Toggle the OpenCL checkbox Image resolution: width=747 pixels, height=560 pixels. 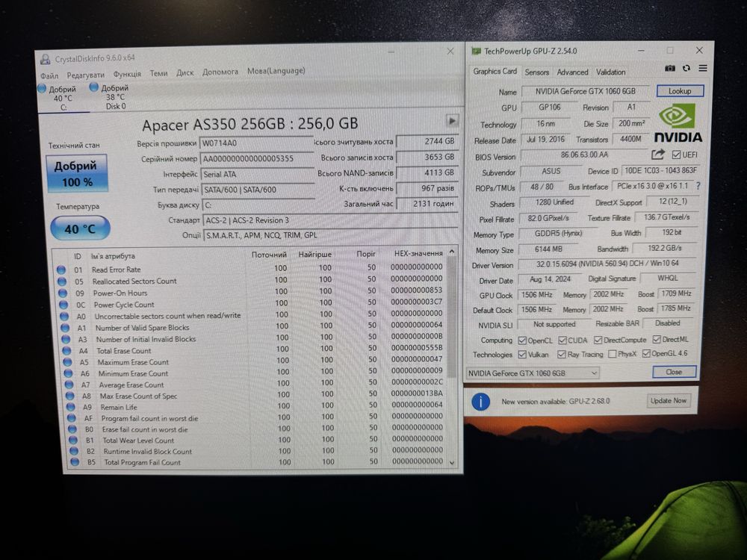click(x=522, y=340)
